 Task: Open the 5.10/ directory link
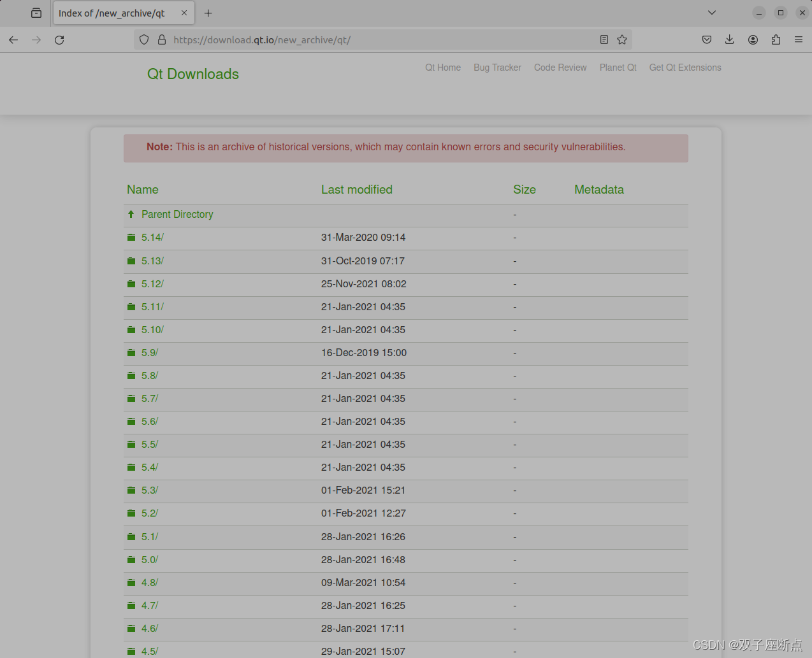click(152, 330)
